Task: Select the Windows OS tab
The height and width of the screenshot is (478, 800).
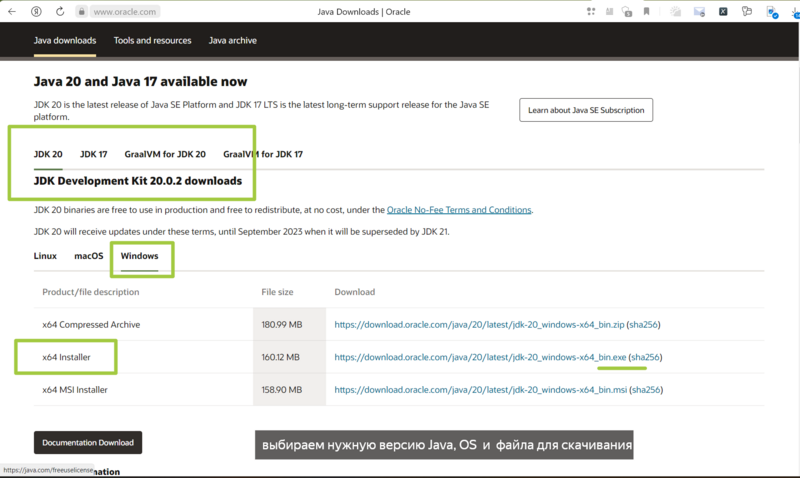Action: tap(139, 256)
